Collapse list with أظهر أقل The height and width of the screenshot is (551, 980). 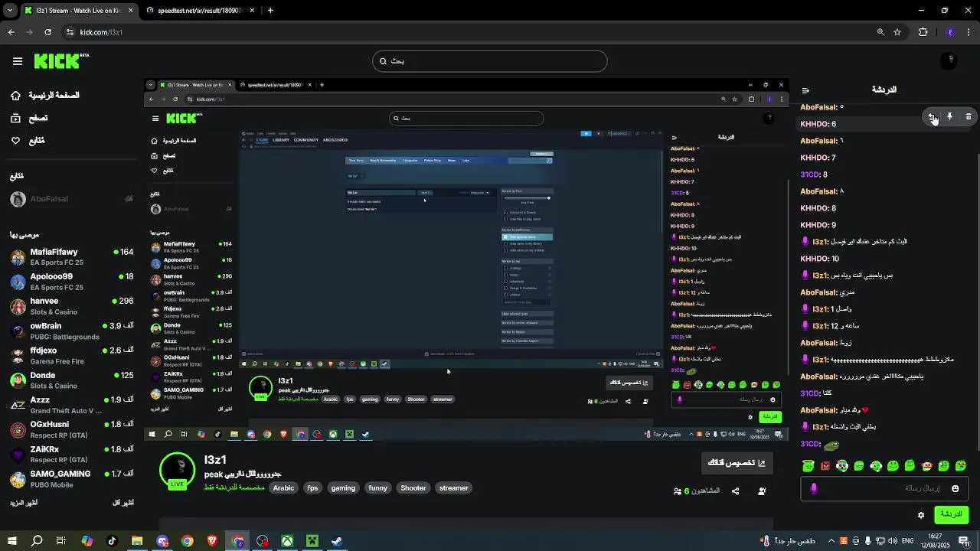tap(123, 503)
